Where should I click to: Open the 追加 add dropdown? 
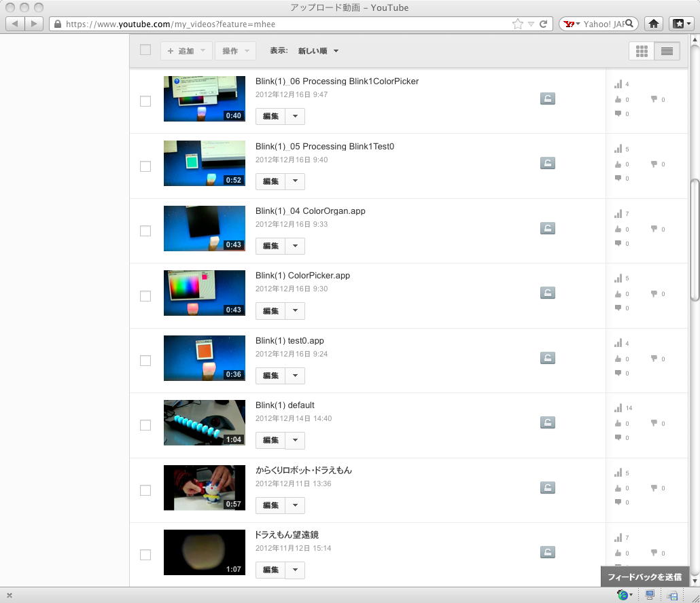[186, 51]
